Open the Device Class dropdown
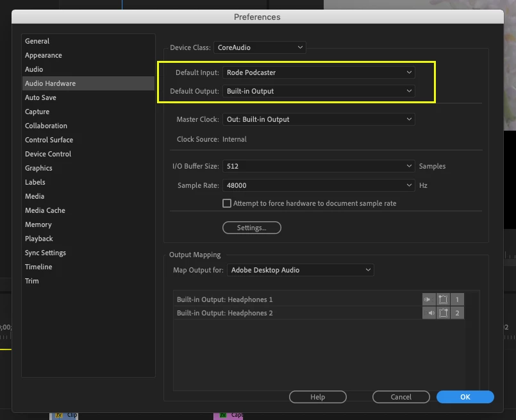This screenshot has height=420, width=516. click(260, 47)
